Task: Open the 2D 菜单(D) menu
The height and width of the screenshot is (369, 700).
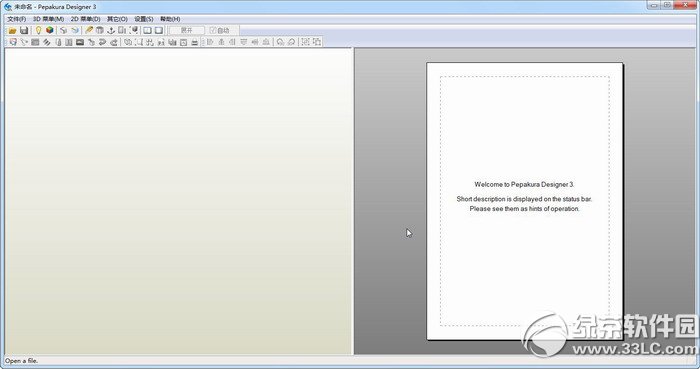Action: tap(85, 19)
